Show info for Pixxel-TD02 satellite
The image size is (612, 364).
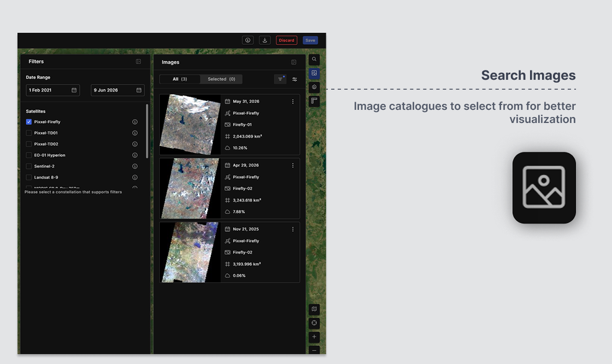(x=134, y=144)
